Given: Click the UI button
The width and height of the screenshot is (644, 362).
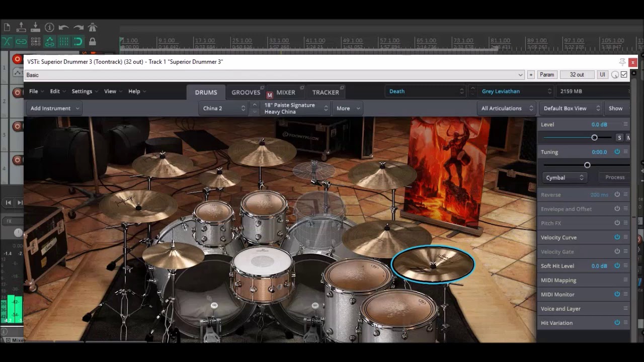Looking at the screenshot, I should pos(602,75).
